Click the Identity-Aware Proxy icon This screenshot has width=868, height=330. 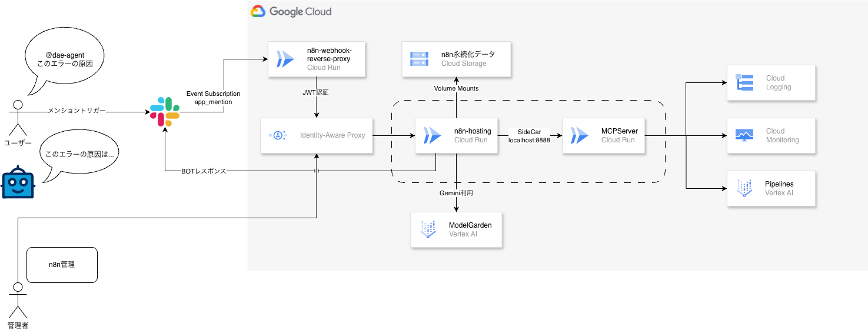click(x=278, y=135)
